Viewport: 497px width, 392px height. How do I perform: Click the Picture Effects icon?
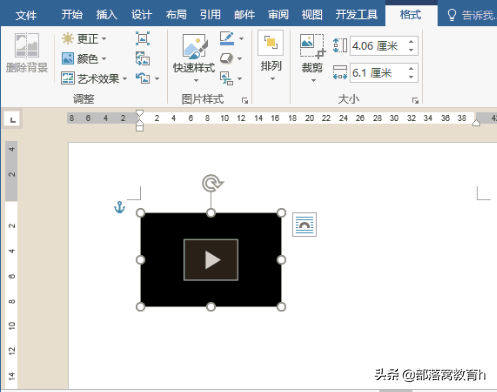pos(226,58)
